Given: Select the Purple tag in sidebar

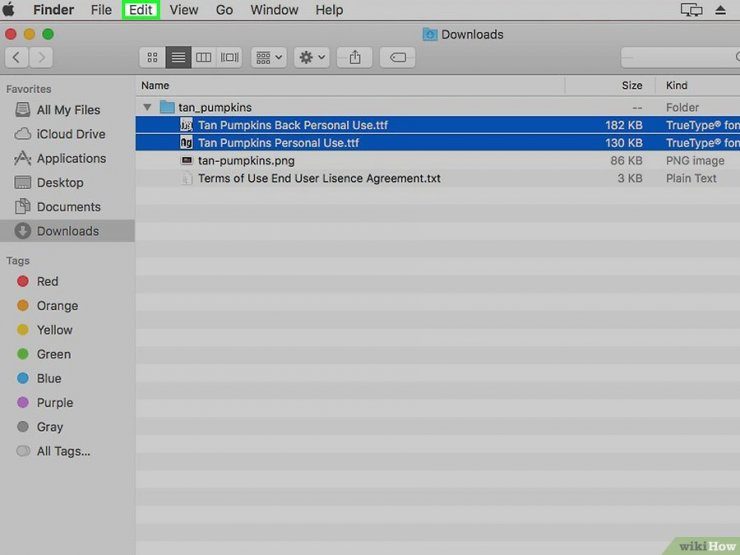Looking at the screenshot, I should [x=54, y=403].
